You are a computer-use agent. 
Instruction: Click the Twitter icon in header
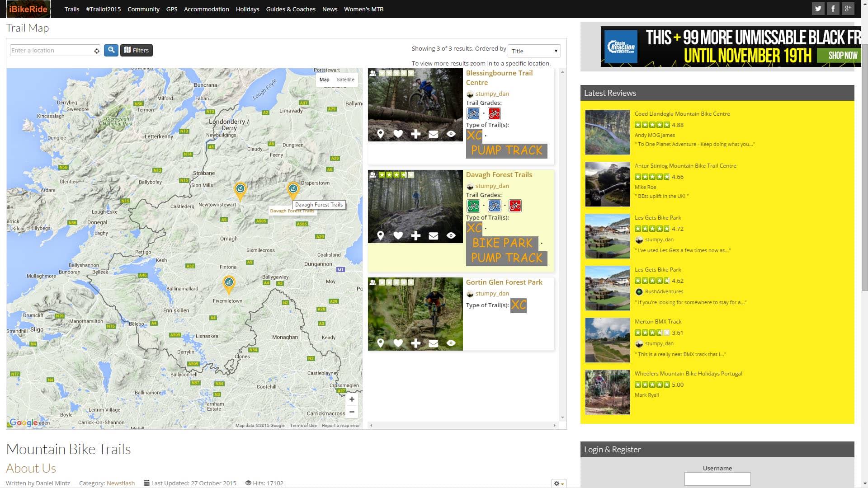coord(818,9)
